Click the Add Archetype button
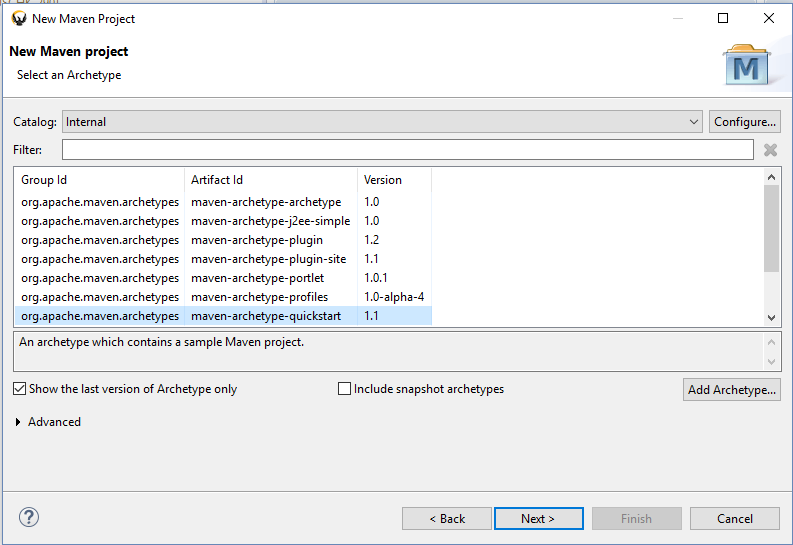Viewport: 793px width, 545px height. 732,390
